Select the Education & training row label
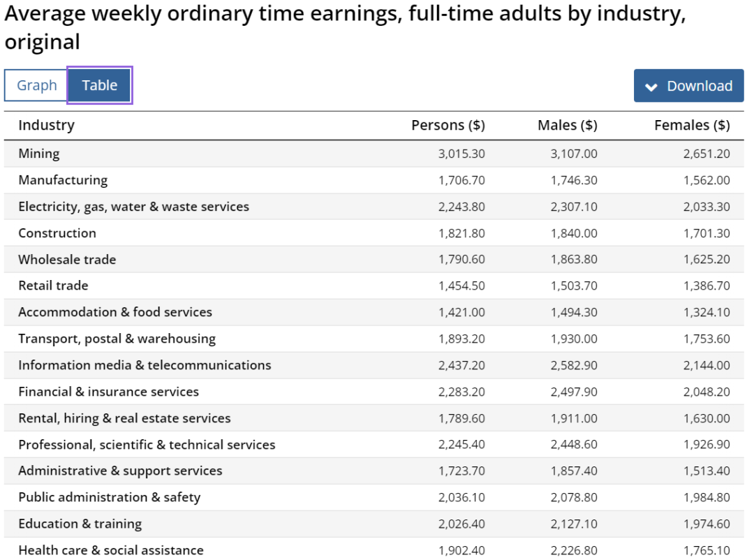The height and width of the screenshot is (560, 754). (x=80, y=524)
